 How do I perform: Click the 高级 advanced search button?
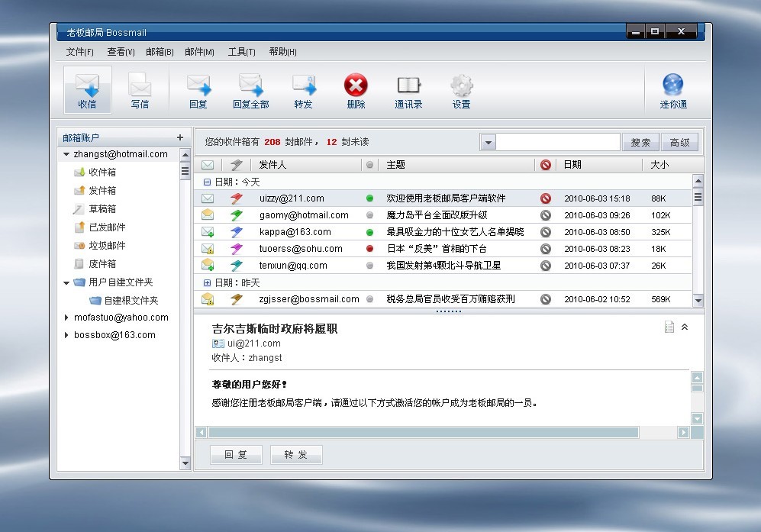click(x=679, y=142)
